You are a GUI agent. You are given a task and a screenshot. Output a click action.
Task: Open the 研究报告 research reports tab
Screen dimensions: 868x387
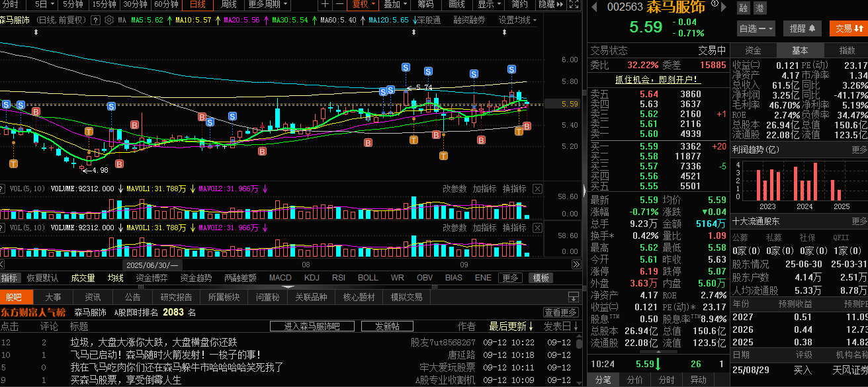pos(177,298)
